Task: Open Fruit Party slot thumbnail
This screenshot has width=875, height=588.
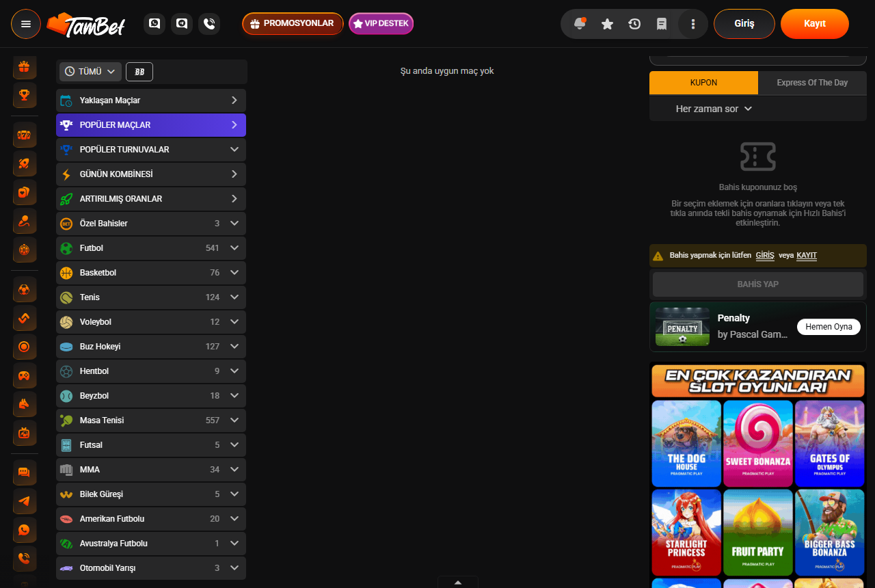Action: tap(758, 532)
